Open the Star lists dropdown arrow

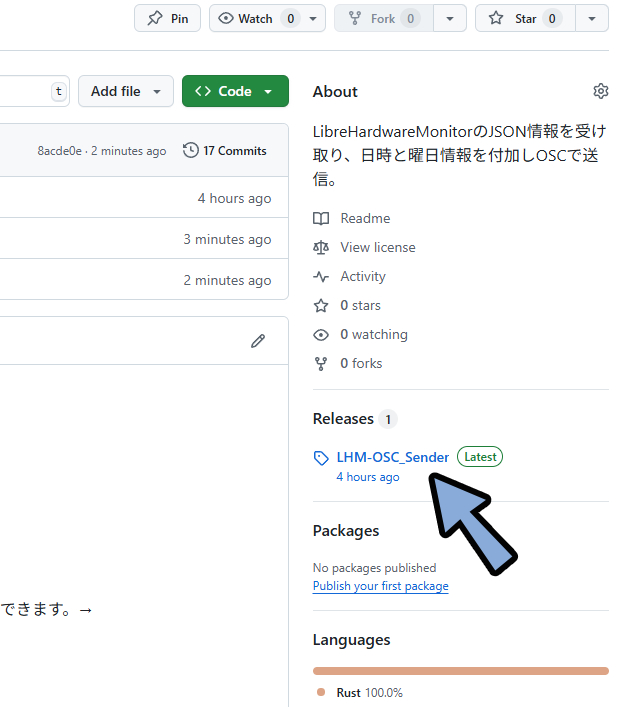[x=592, y=18]
